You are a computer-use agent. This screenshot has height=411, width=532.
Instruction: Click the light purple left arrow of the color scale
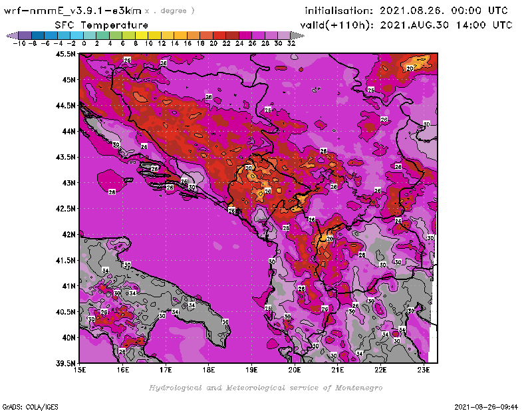click(x=12, y=35)
